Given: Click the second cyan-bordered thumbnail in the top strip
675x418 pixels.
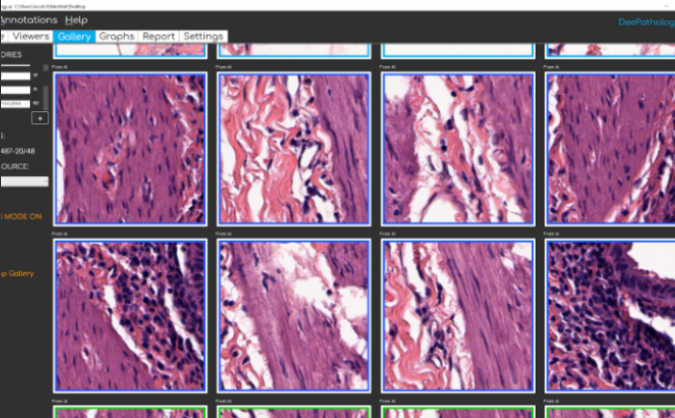Looking at the screenshot, I should pyautogui.click(x=294, y=50).
